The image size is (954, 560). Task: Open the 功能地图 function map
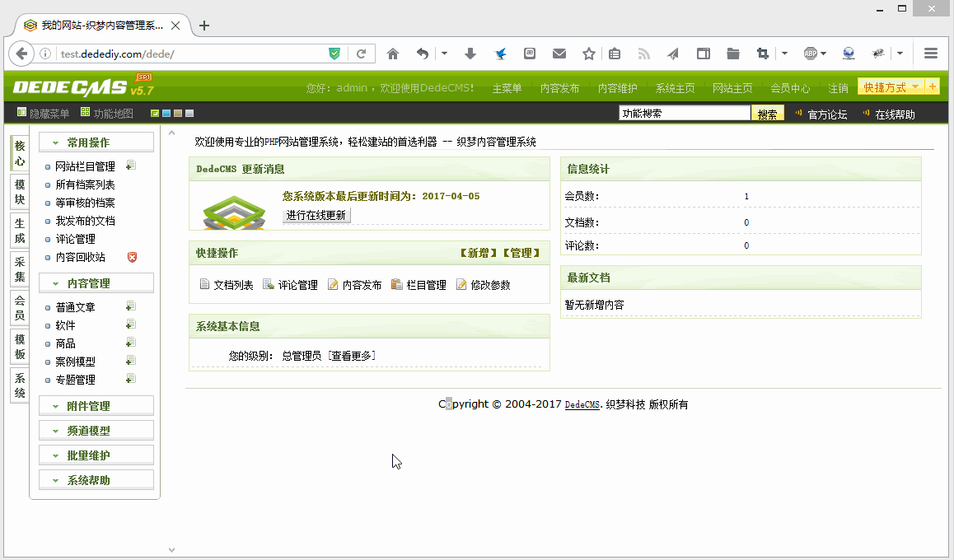[107, 114]
